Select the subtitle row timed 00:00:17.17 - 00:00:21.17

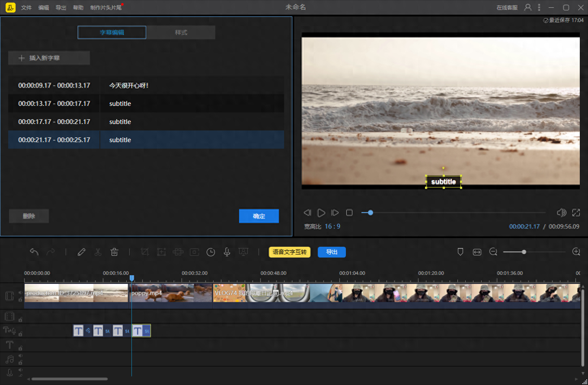click(146, 122)
